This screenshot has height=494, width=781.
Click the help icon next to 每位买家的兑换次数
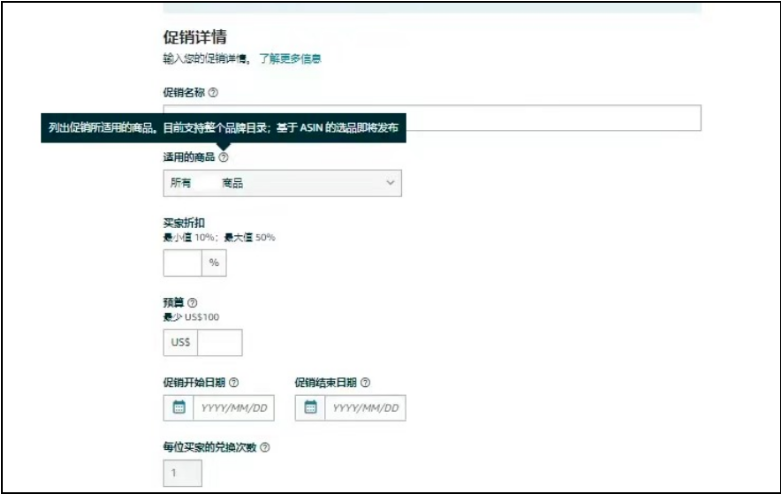(x=265, y=448)
